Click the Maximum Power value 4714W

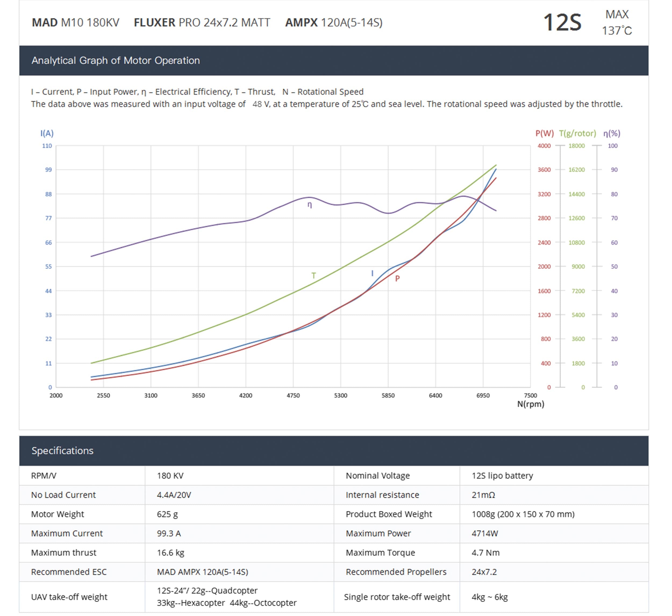pos(485,533)
